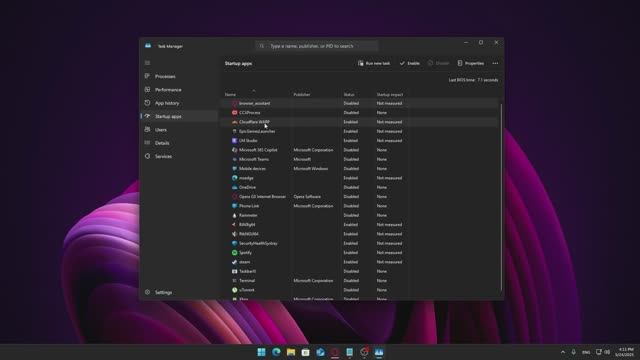Select the TaskbarXI icon in list
640x360 pixels.
pyautogui.click(x=234, y=271)
